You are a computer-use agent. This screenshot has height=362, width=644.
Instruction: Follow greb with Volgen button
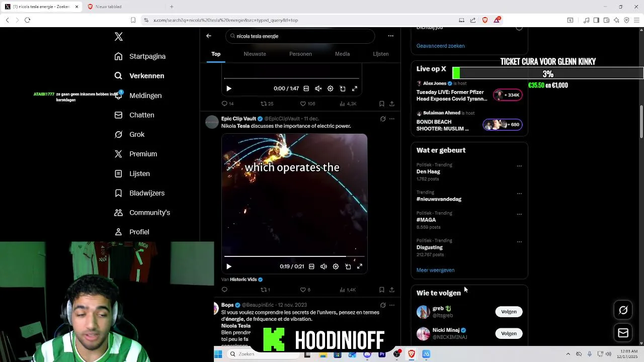[509, 312]
